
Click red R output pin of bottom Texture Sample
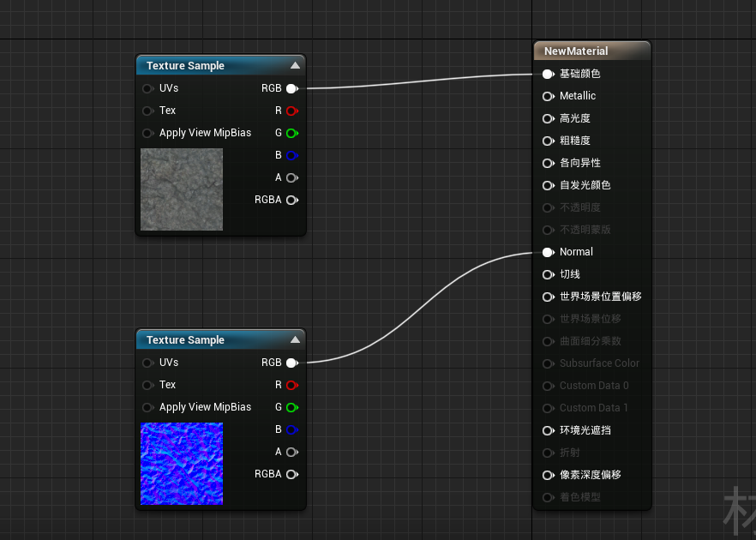[292, 385]
